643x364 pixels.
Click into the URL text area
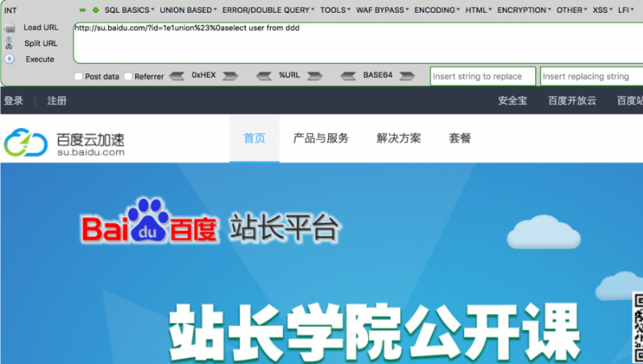358,43
